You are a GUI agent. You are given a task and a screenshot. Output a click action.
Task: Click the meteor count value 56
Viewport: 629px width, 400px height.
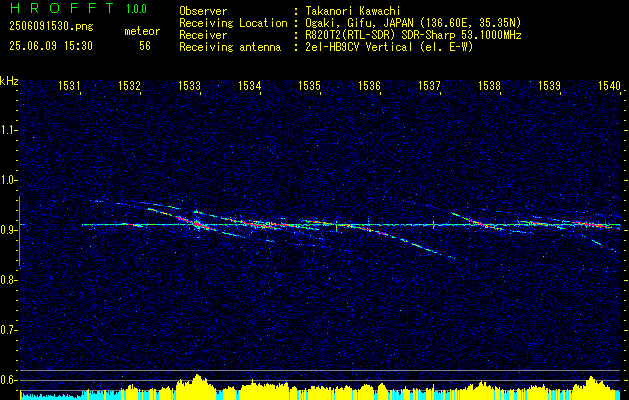[145, 46]
